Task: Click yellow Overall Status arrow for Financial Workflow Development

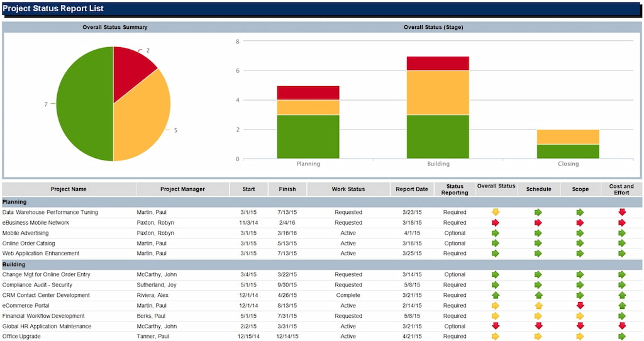Action: click(496, 316)
